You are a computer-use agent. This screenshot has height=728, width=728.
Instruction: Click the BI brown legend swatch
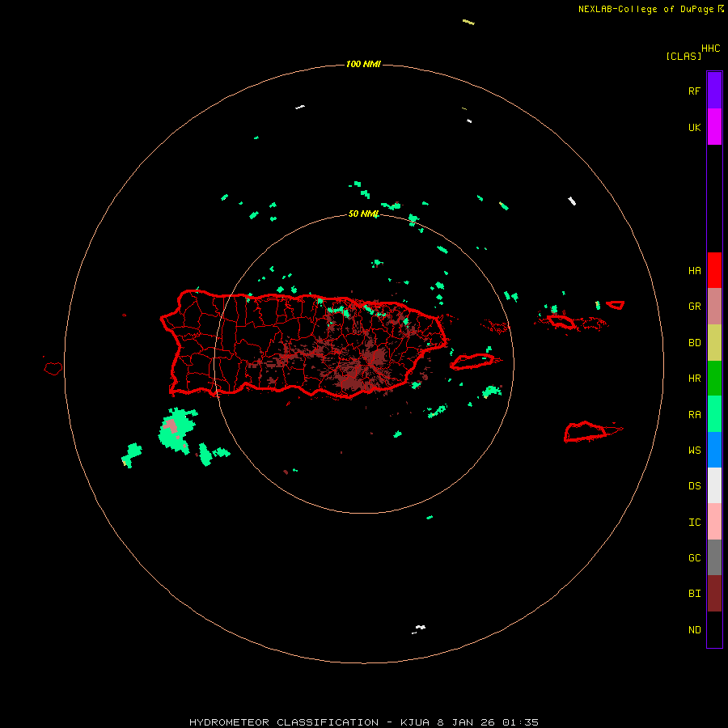(714, 594)
